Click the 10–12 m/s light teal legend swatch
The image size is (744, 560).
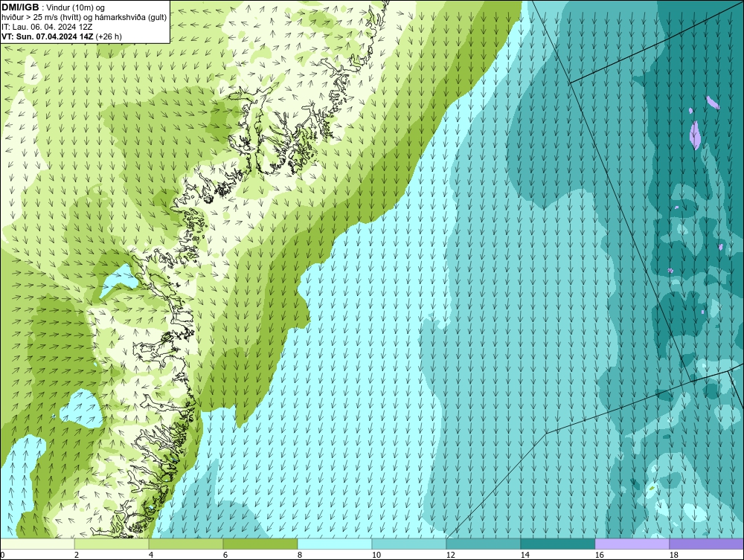pyautogui.click(x=409, y=544)
